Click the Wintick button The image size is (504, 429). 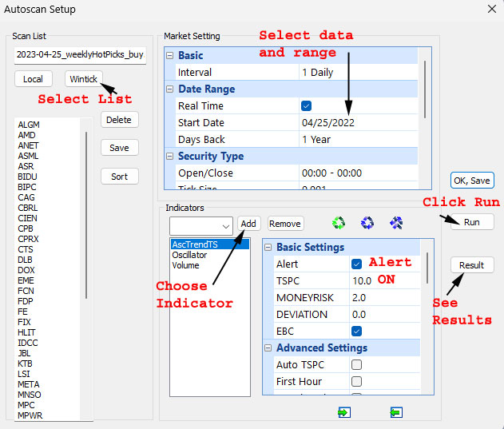click(84, 79)
